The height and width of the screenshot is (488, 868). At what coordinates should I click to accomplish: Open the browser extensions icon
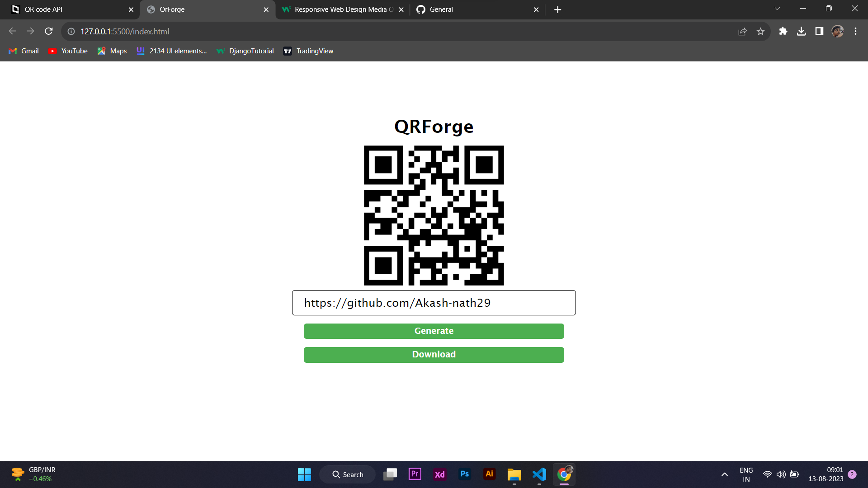tap(783, 31)
